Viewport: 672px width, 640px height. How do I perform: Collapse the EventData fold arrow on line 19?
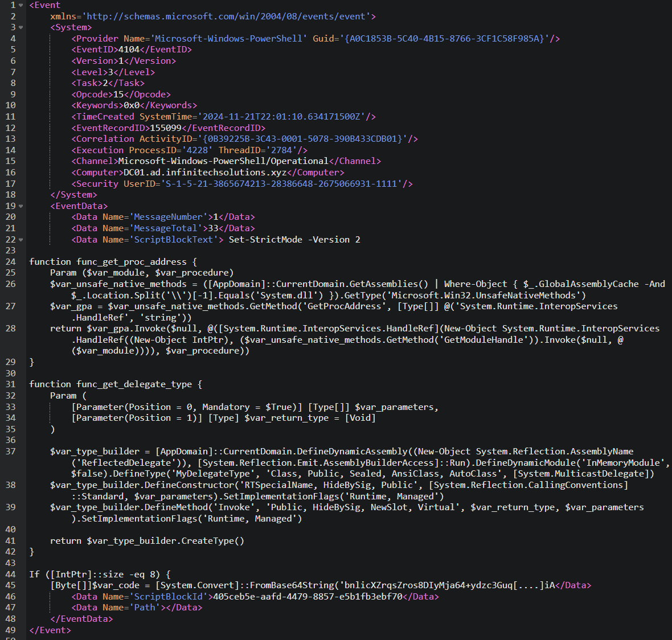coord(21,206)
